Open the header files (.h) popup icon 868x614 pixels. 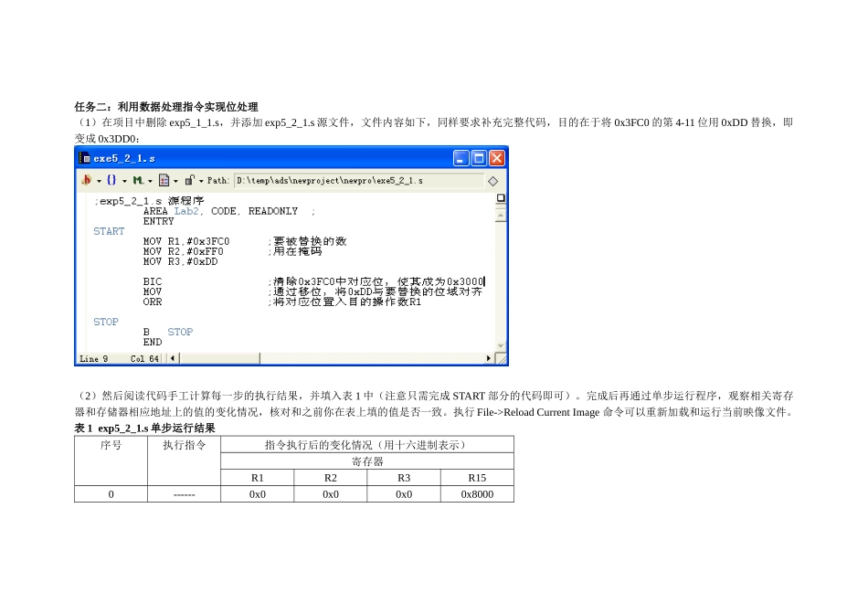pyautogui.click(x=87, y=180)
